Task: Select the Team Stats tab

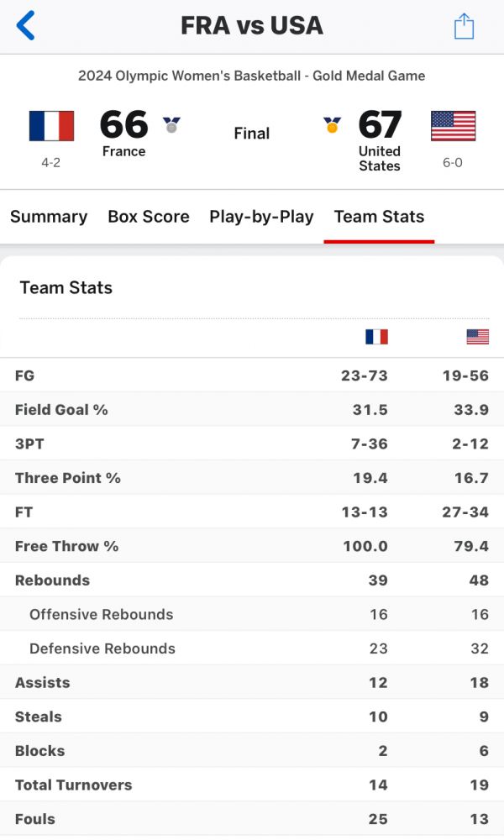Action: (x=379, y=217)
